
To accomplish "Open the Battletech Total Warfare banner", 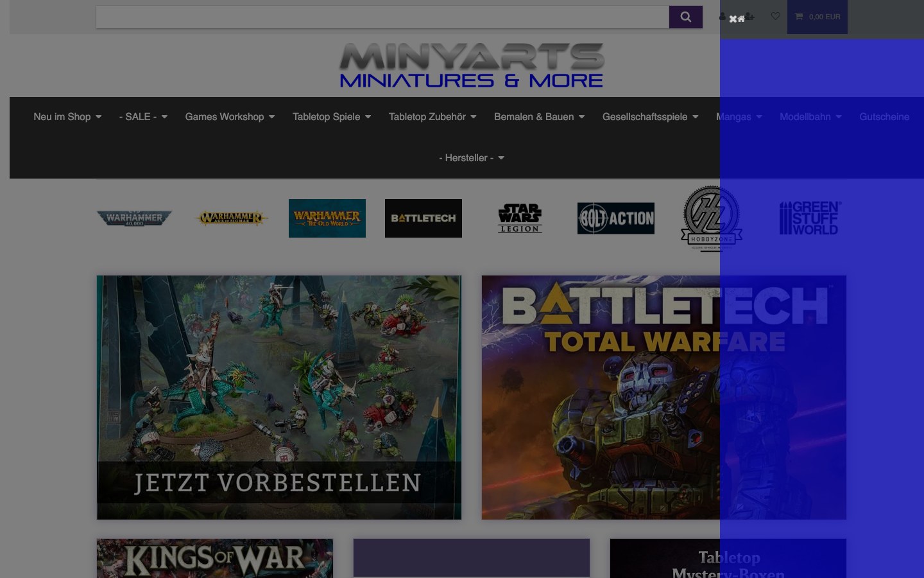I will [664, 398].
